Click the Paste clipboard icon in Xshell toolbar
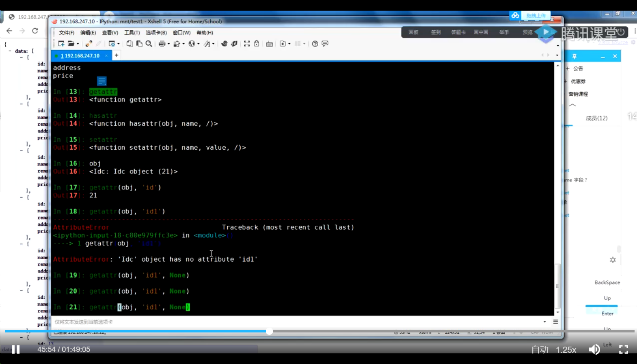 click(x=139, y=44)
